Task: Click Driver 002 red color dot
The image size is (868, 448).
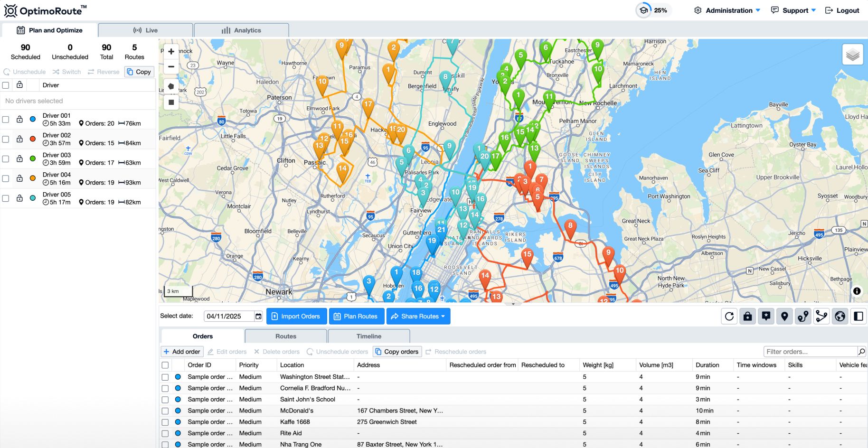Action: [33, 139]
